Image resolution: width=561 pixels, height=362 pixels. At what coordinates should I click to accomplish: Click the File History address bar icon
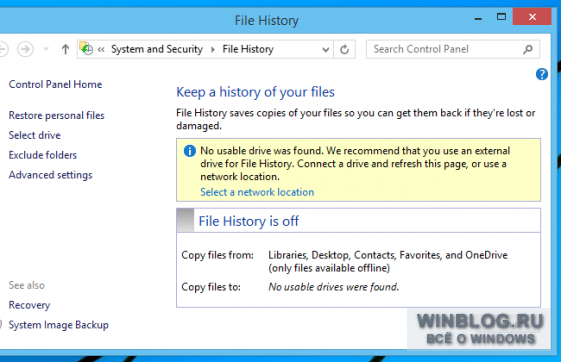(x=86, y=49)
